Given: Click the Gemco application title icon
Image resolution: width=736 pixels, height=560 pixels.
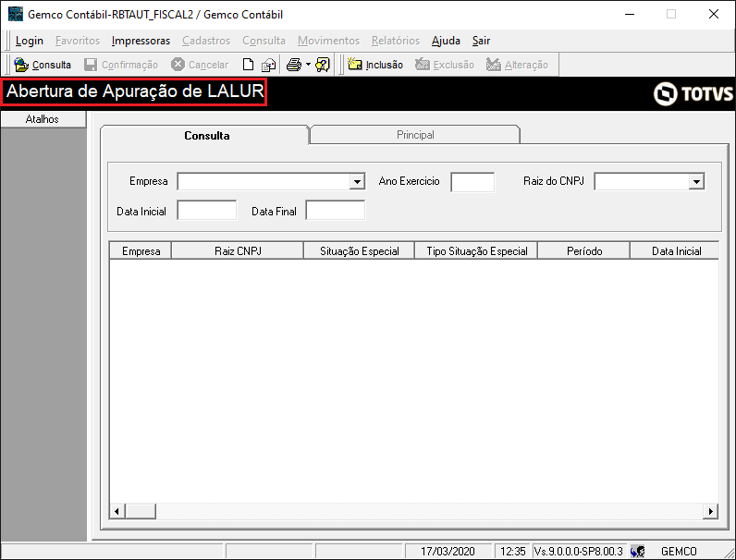Looking at the screenshot, I should (16, 14).
